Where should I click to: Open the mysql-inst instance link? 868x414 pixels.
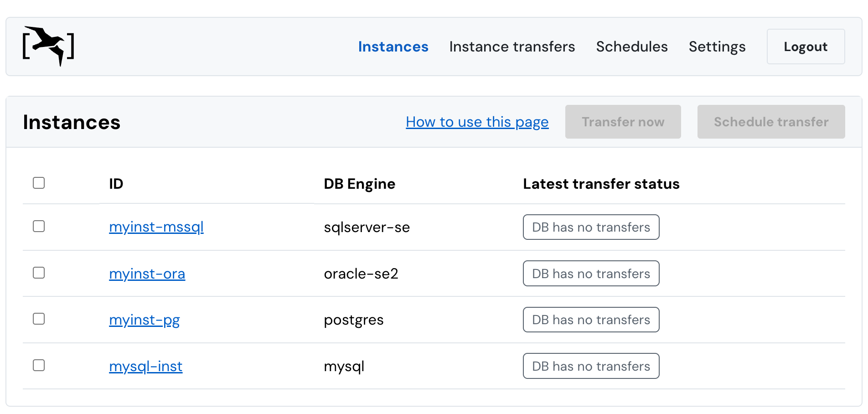coord(146,367)
